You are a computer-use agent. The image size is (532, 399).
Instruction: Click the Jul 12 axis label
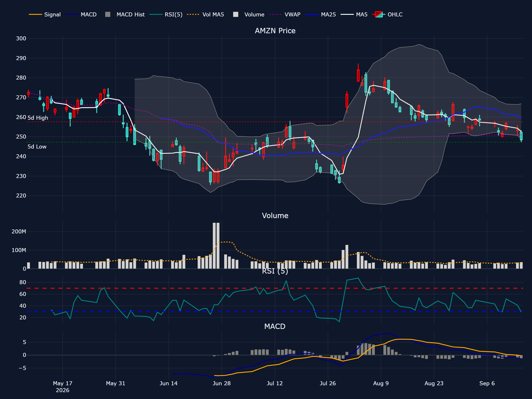[x=275, y=383]
